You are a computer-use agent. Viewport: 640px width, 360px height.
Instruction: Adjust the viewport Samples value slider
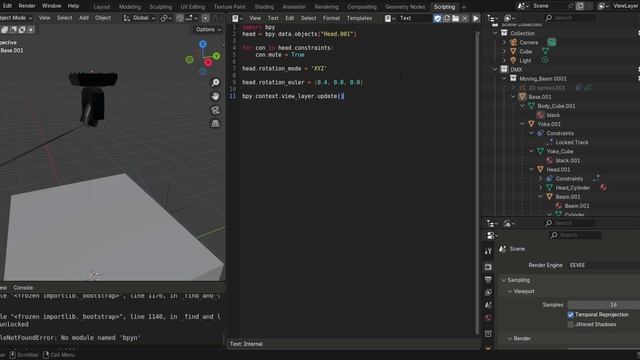pos(604,305)
